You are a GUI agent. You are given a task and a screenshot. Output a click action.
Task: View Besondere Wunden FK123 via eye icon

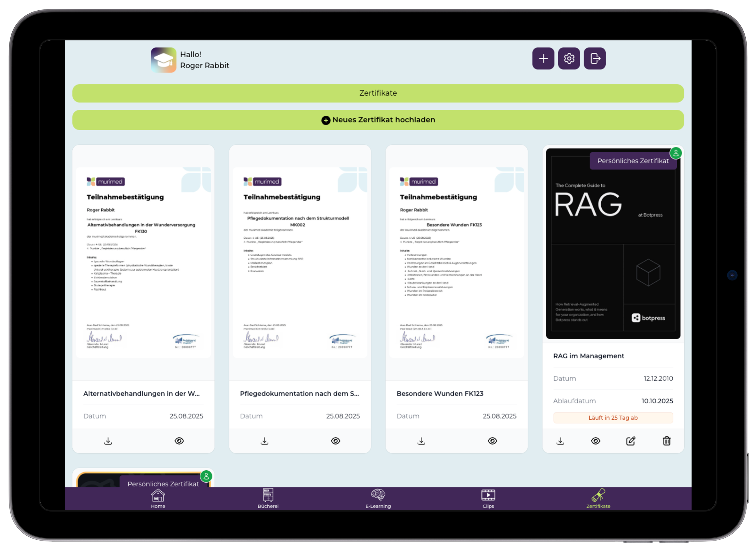[x=492, y=441]
